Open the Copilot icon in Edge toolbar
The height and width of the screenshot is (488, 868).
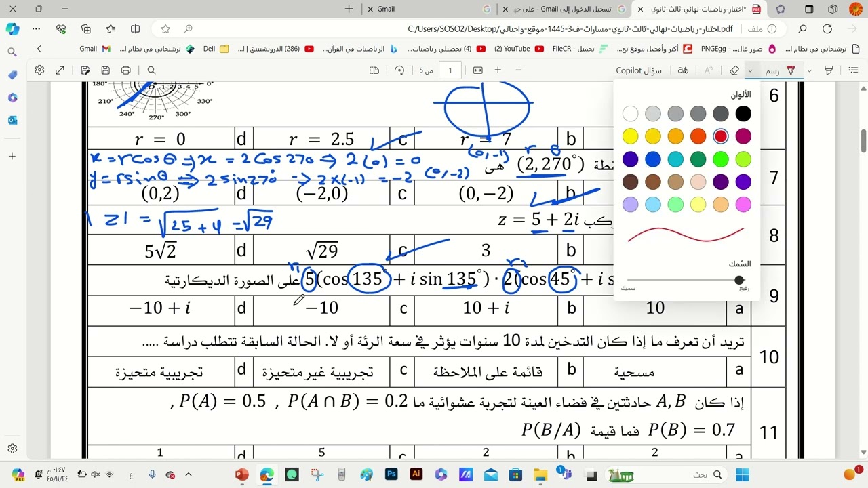click(12, 29)
